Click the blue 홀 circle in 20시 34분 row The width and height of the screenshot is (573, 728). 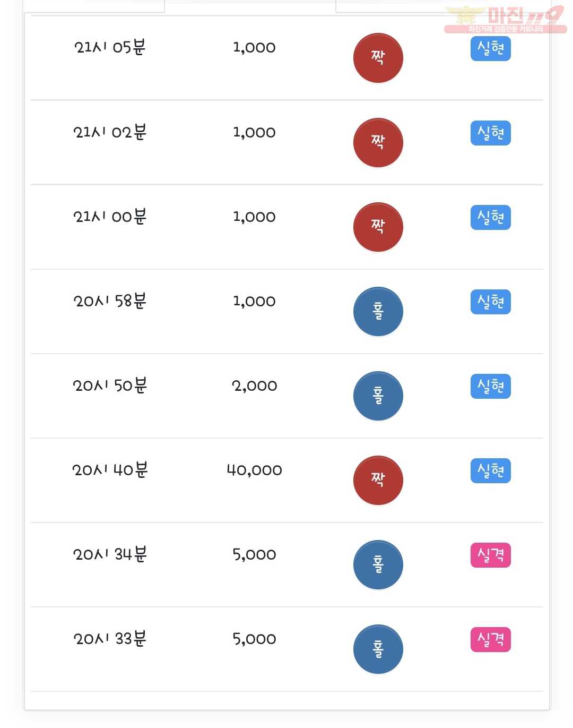click(378, 564)
